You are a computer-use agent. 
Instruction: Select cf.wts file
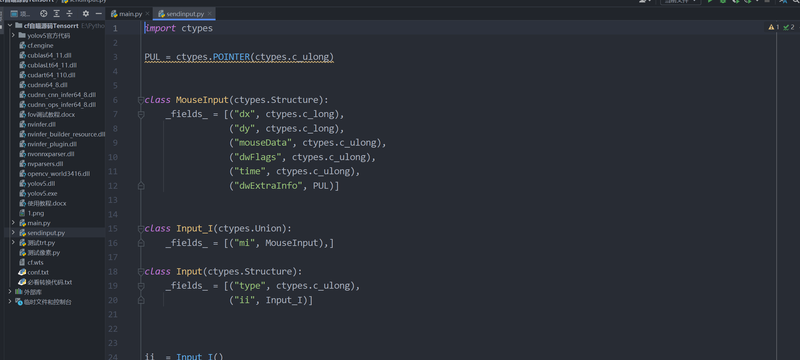(32, 263)
